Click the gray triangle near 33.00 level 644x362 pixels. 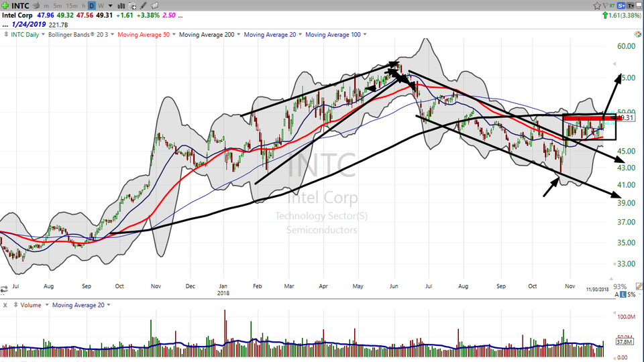coord(614,263)
